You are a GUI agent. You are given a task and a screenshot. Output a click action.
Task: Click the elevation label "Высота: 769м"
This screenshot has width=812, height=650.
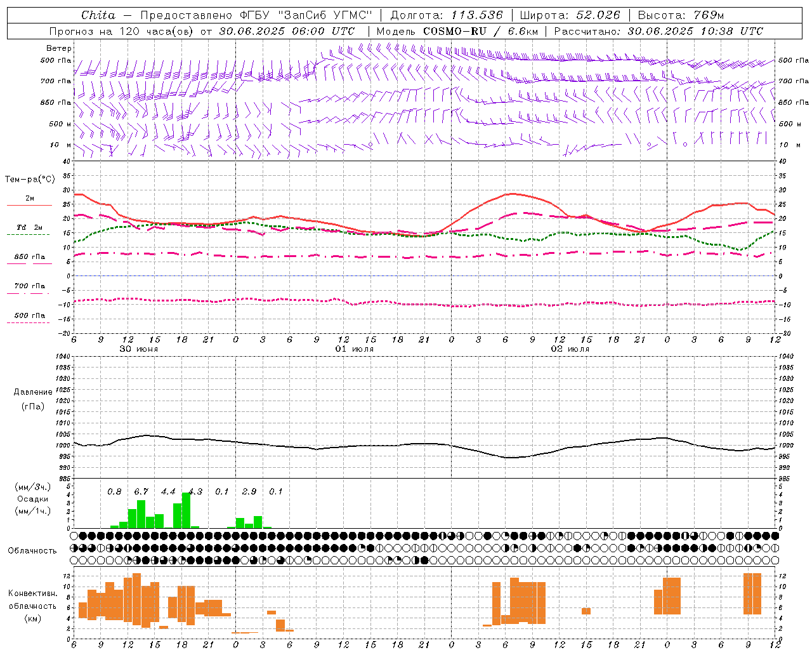tap(681, 15)
